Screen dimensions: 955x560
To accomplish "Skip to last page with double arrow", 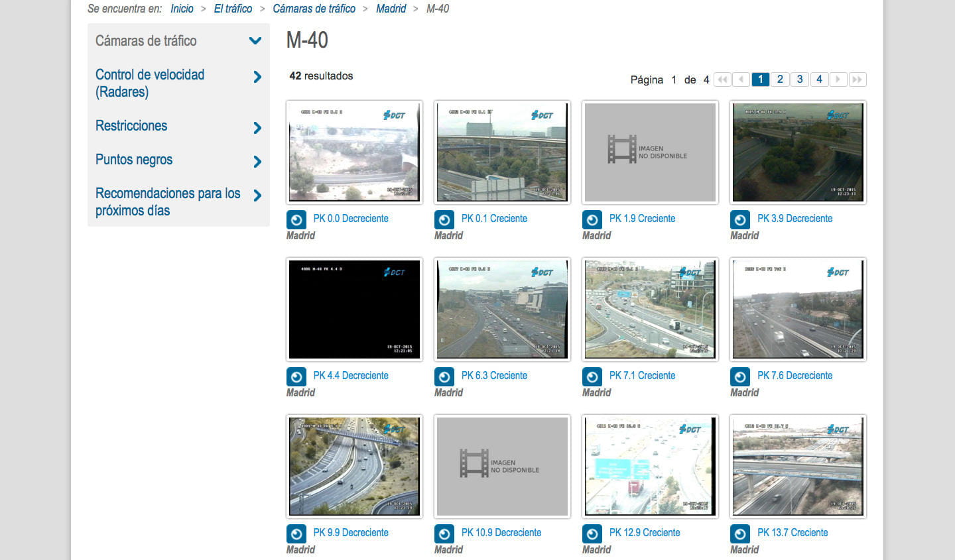I will 858,80.
